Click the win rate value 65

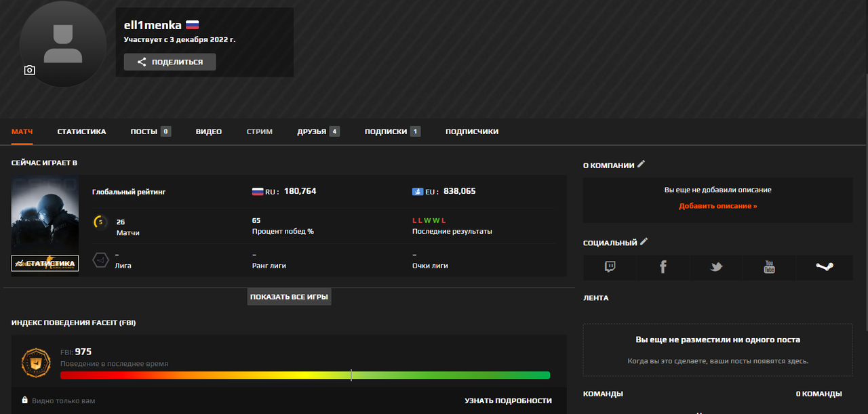[x=256, y=221]
